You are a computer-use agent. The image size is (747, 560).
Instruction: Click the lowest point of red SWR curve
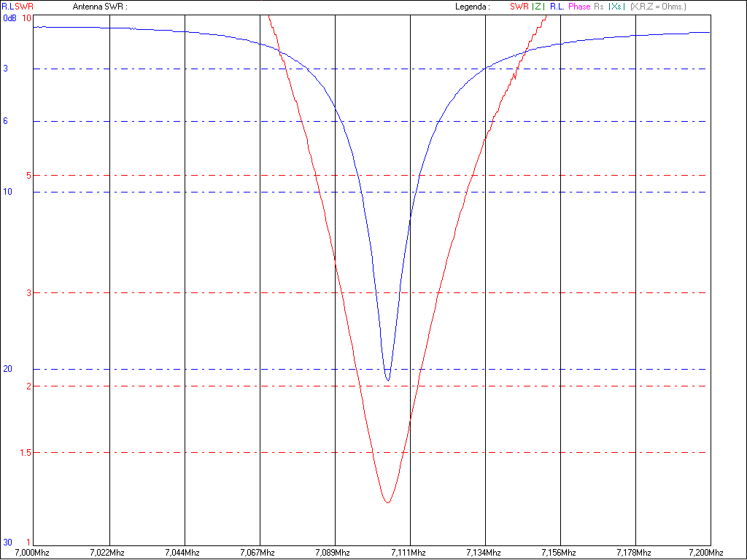387,502
